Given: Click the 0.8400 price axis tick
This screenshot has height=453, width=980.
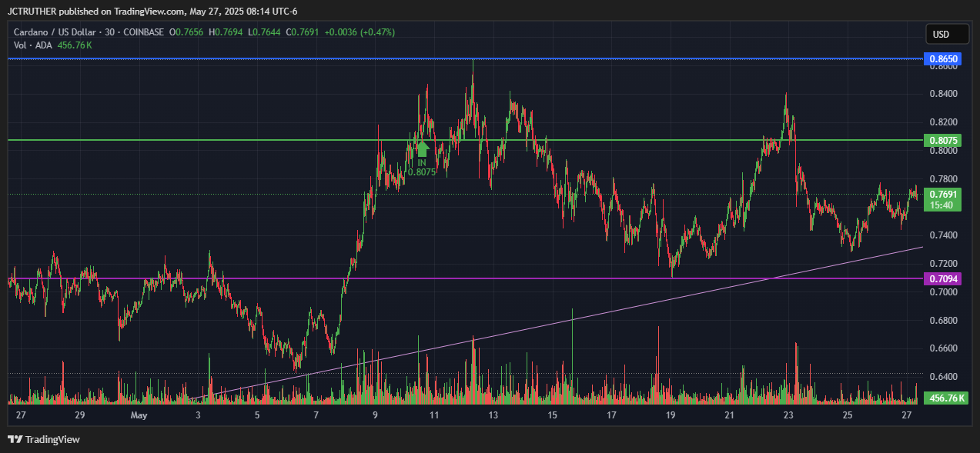Looking at the screenshot, I should click(943, 94).
